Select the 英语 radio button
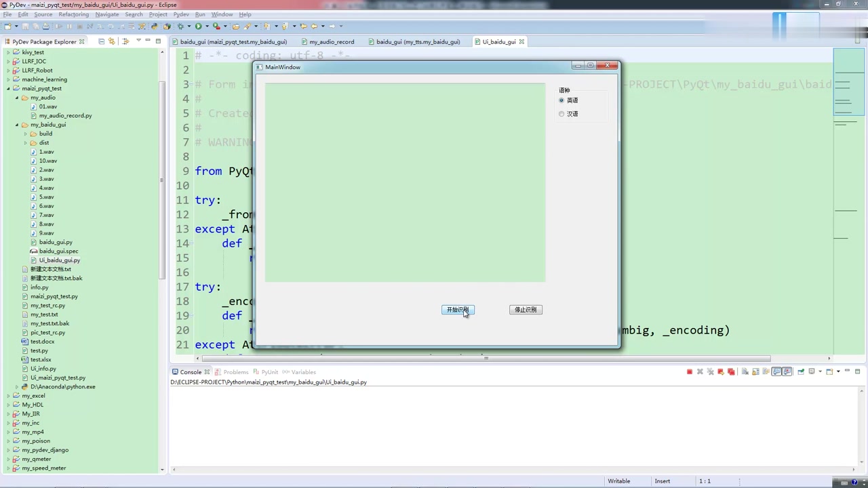Viewport: 868px width, 488px height. pyautogui.click(x=561, y=100)
